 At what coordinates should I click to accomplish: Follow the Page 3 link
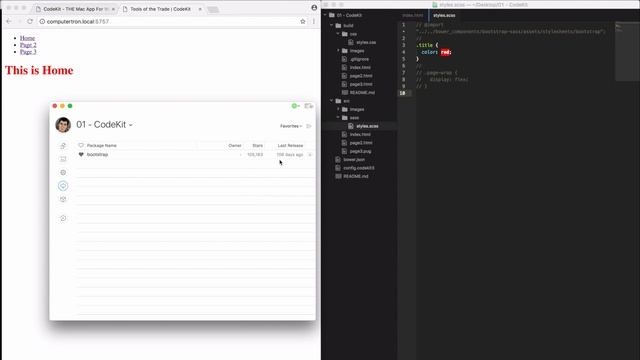[28, 52]
